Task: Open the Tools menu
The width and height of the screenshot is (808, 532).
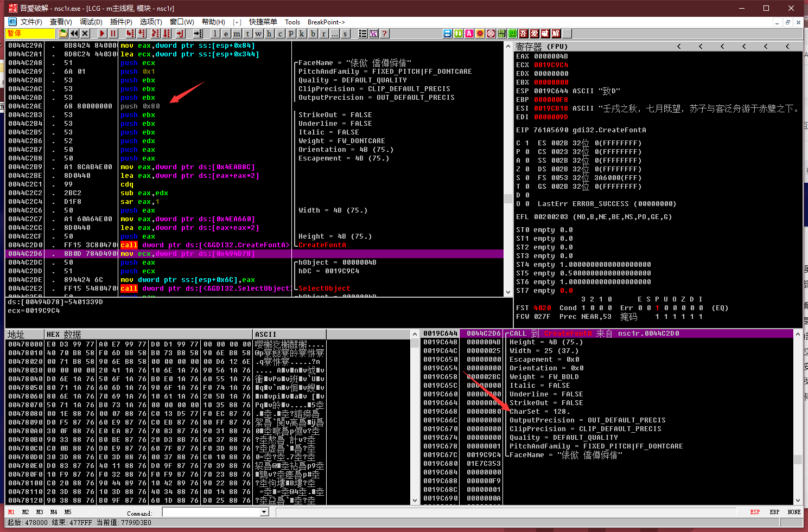Action: coord(292,22)
